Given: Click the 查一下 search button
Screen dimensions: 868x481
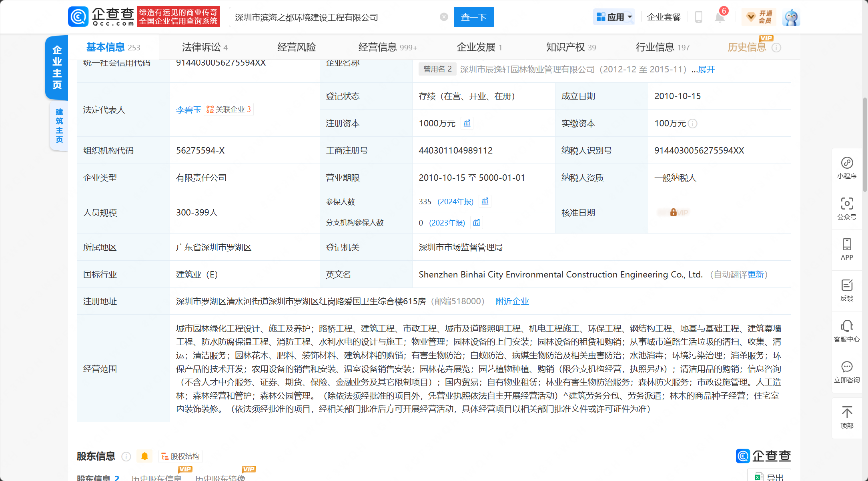Looking at the screenshot, I should [x=474, y=17].
